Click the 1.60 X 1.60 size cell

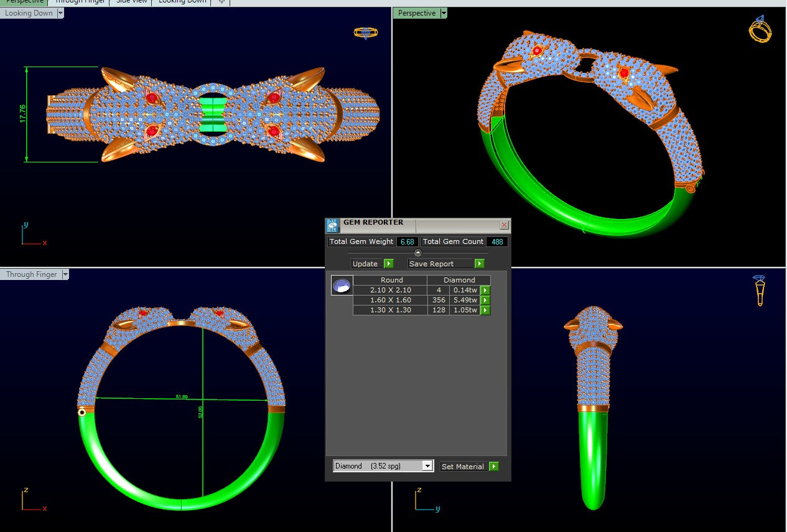point(390,300)
